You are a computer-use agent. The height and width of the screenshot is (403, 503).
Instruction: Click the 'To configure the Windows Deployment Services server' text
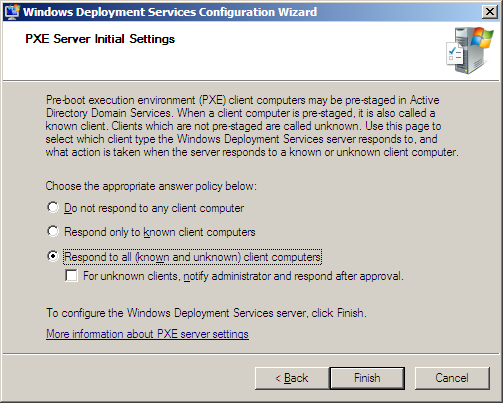tap(206, 313)
